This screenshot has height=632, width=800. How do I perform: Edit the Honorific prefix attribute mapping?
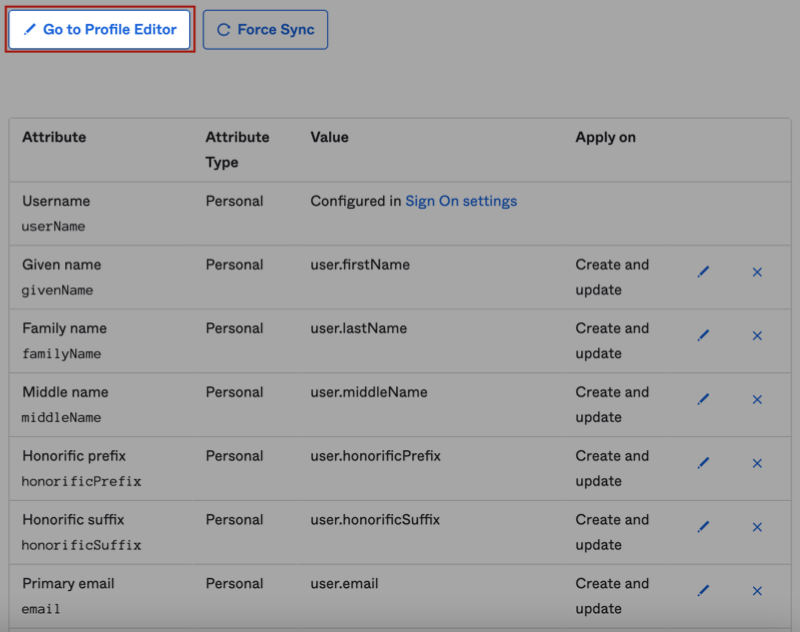point(704,463)
